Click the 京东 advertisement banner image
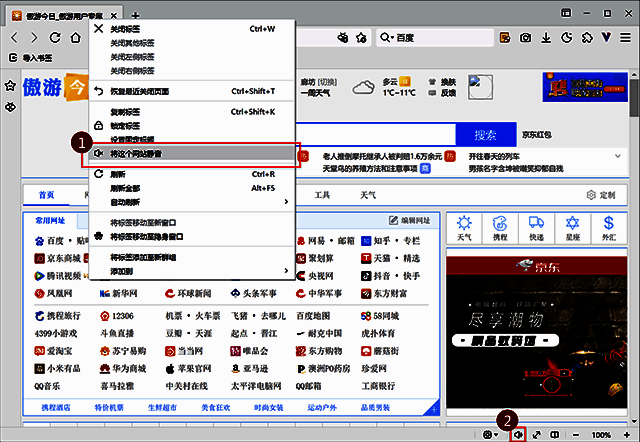This screenshot has width=640, height=442. click(x=536, y=332)
